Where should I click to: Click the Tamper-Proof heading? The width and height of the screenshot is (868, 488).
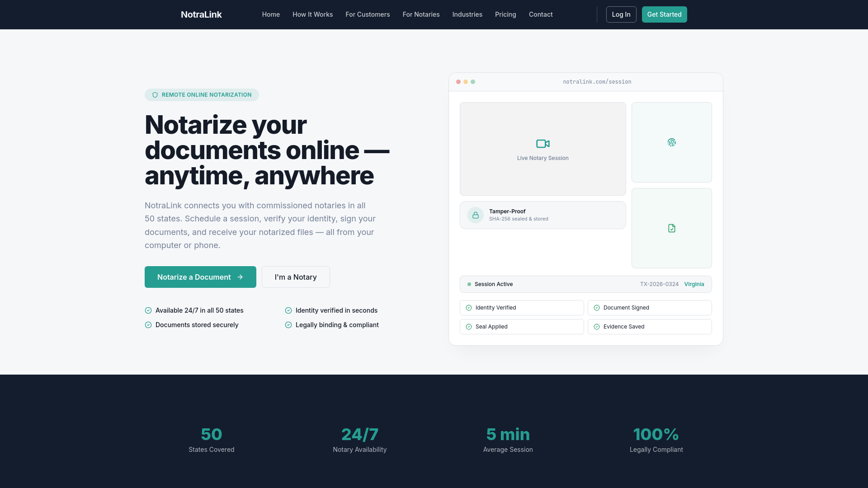click(x=507, y=211)
